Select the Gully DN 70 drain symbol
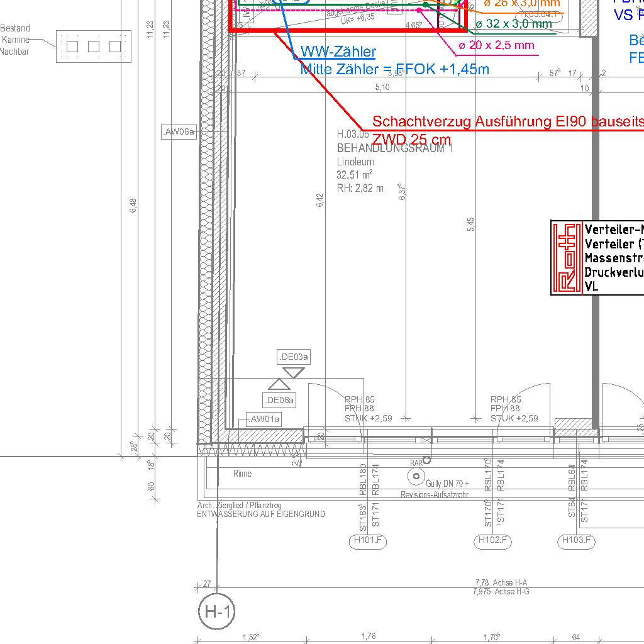Image resolution: width=644 pixels, height=644 pixels. click(x=415, y=477)
